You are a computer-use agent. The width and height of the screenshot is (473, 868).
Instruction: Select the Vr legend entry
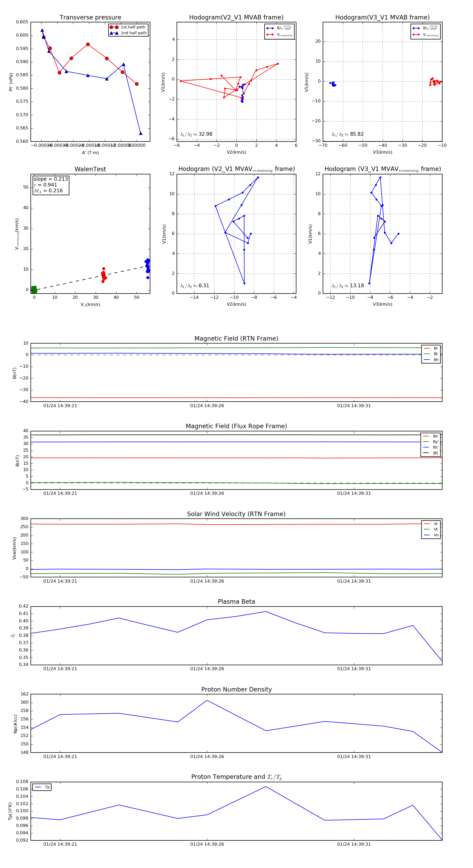click(431, 524)
